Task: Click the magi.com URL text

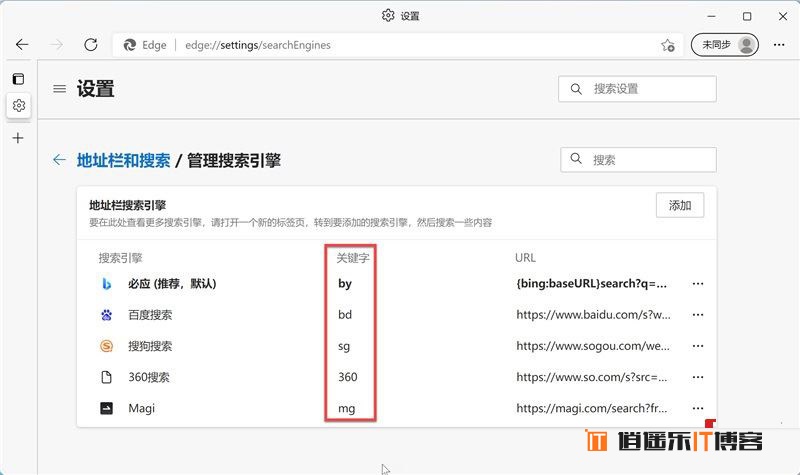Action: 591,408
